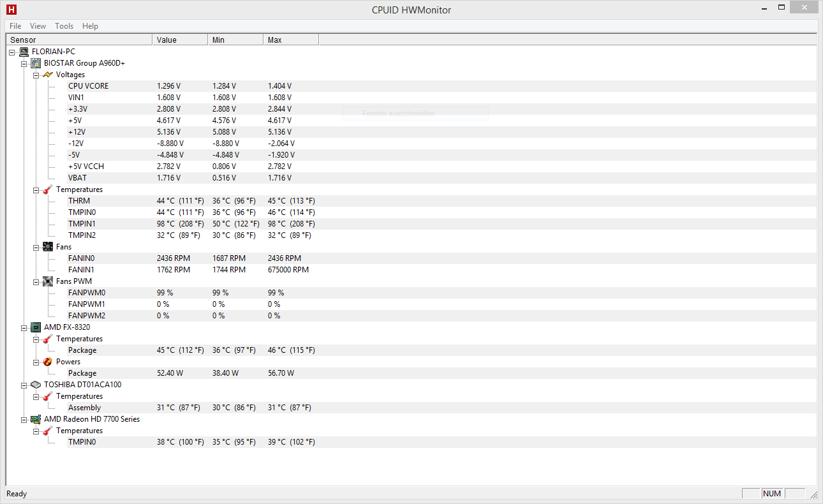
Task: Click the 98 °C (208 °F) TMPIN1 current value
Action: click(181, 224)
